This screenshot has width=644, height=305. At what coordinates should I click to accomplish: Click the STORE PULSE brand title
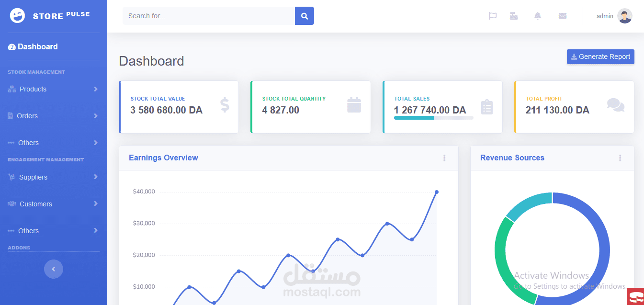click(61, 16)
